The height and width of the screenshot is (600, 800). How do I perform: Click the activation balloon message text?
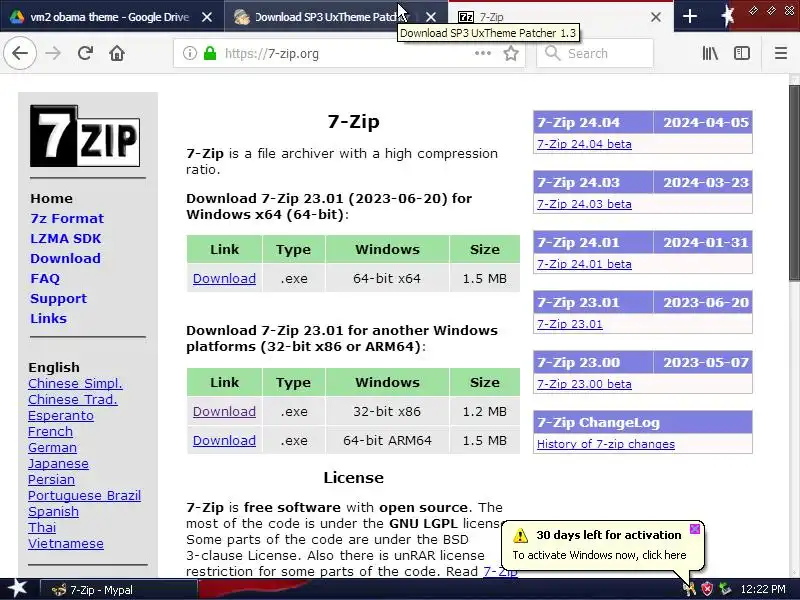(599, 555)
